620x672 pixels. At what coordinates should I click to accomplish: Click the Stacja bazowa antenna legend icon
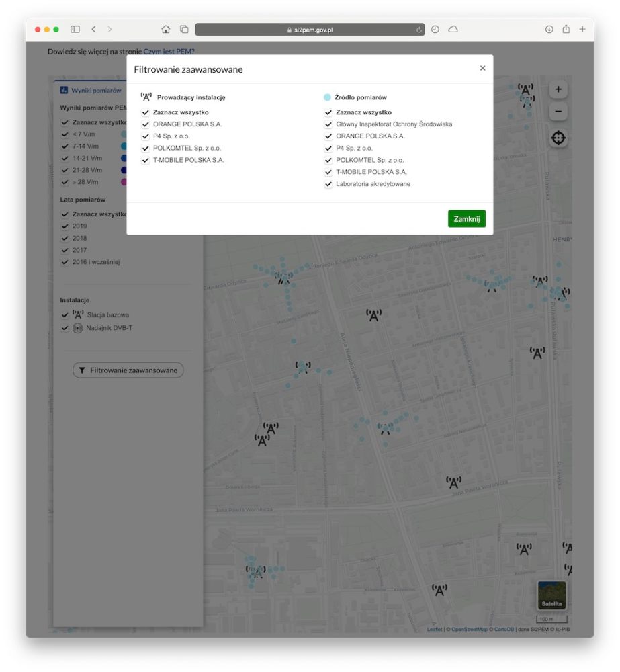point(78,314)
